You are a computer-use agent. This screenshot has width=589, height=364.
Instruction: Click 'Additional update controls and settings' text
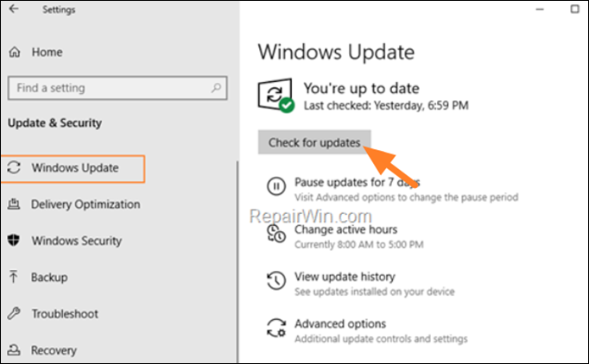[x=381, y=339]
